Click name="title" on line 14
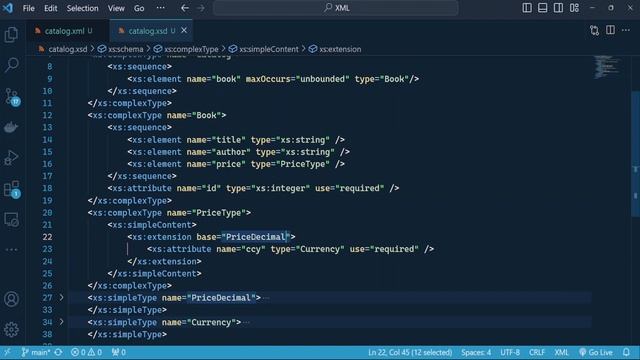The height and width of the screenshot is (360, 640). [216, 140]
